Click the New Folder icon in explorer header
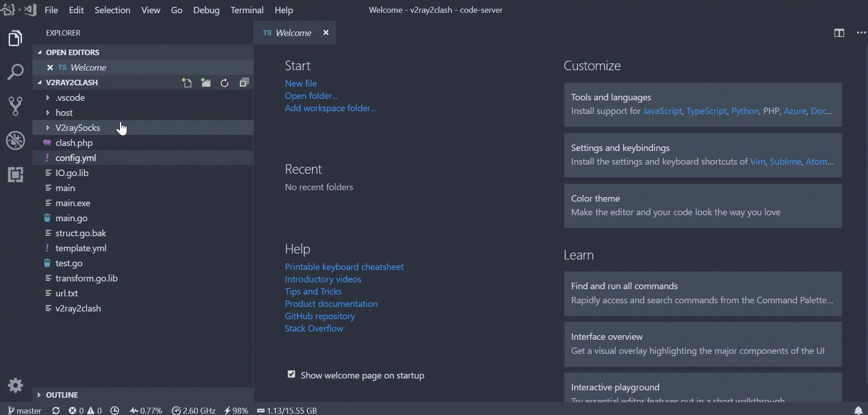This screenshot has height=415, width=868. click(206, 83)
